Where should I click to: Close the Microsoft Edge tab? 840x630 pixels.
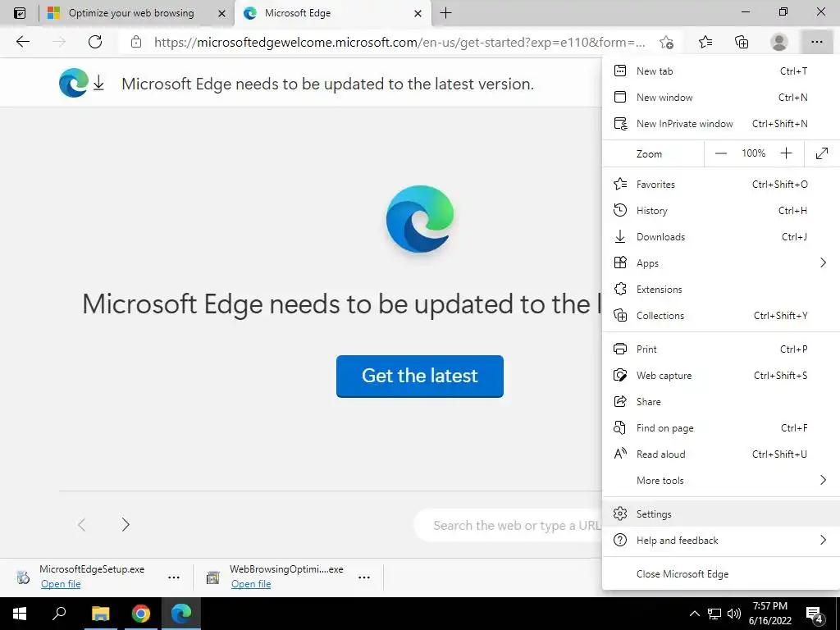click(x=418, y=13)
